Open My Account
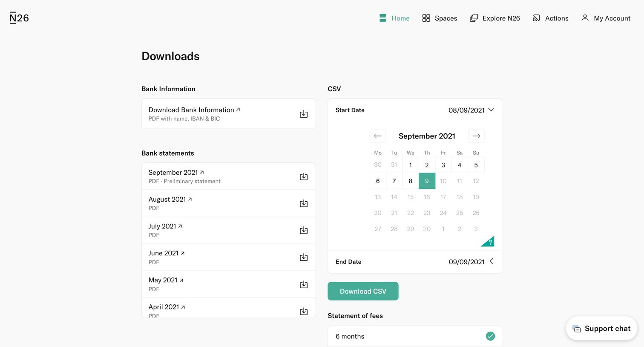Viewport: 644px width, 347px height. [606, 18]
